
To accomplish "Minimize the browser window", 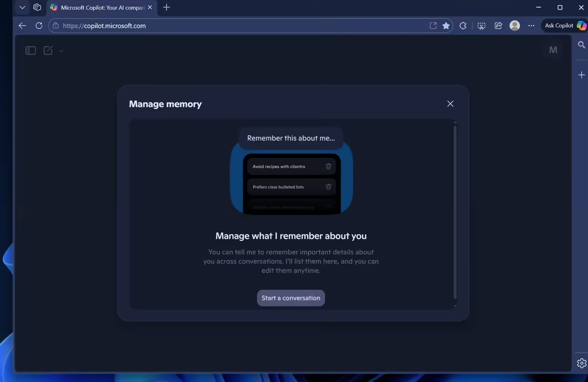I will tap(539, 7).
